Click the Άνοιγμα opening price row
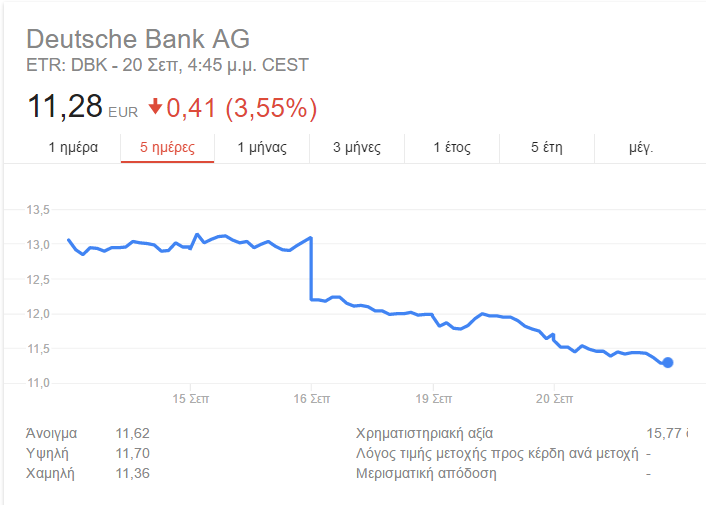706x505 pixels. 88,433
